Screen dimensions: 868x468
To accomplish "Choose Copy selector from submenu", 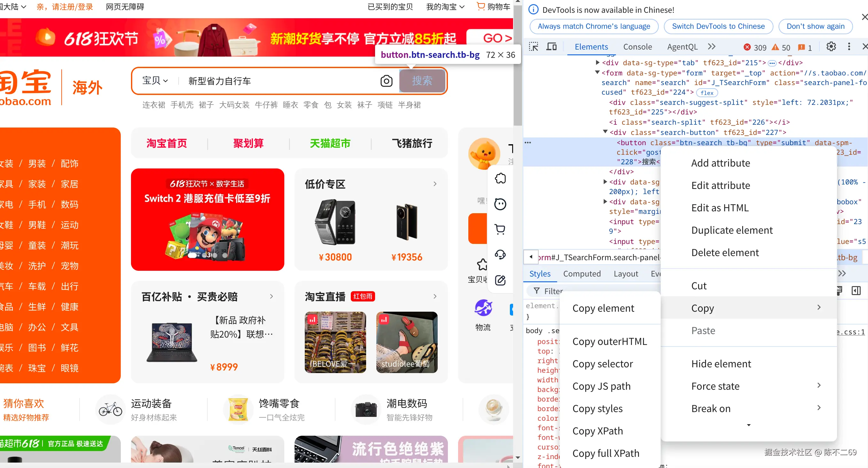I will [x=603, y=364].
